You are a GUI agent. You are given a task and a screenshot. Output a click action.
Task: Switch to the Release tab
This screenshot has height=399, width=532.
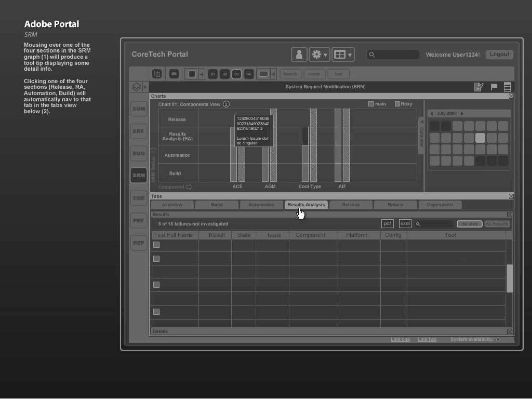(x=351, y=205)
